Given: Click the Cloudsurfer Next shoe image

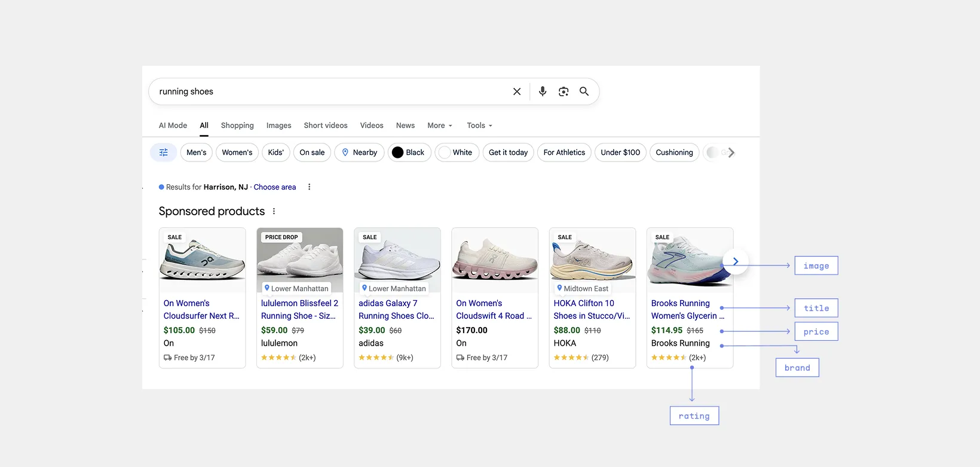Looking at the screenshot, I should click(202, 260).
